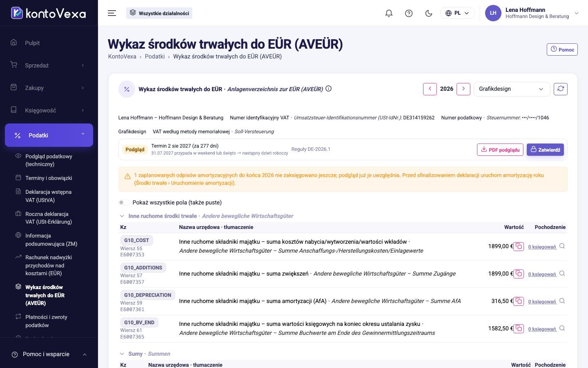Expand the Zakupy sidebar menu
588x368 pixels.
point(49,88)
